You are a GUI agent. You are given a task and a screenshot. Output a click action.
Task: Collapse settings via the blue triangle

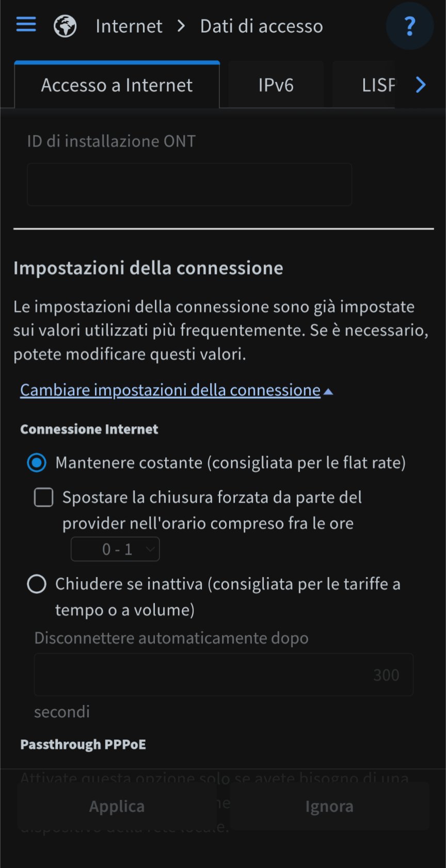328,392
